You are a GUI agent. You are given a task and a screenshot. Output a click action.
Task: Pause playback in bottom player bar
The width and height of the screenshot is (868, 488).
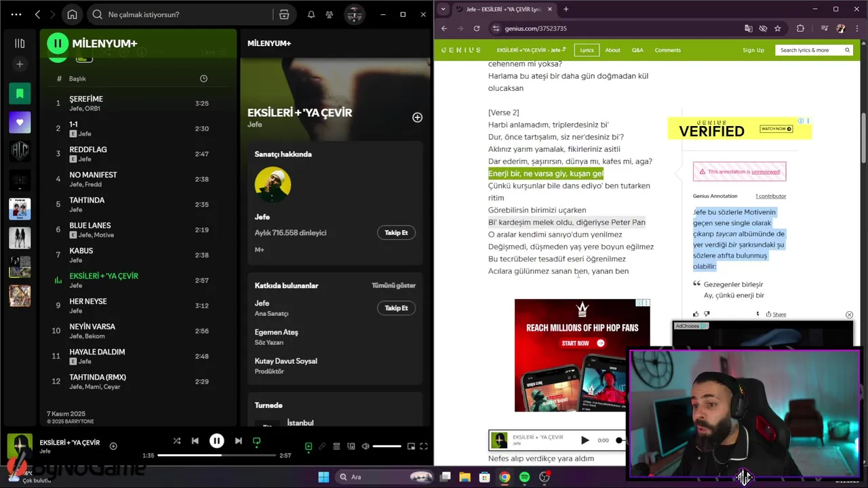tap(216, 441)
